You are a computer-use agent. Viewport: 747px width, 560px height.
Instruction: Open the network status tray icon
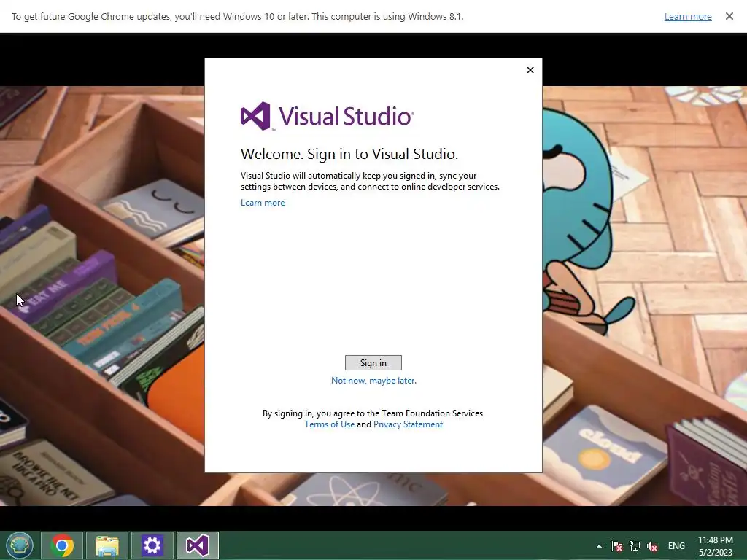coord(635,546)
